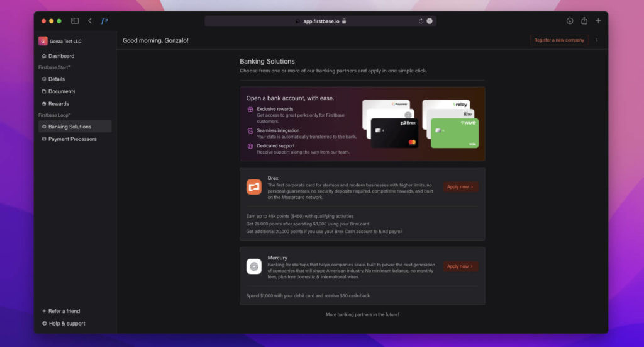This screenshot has width=644, height=347.
Task: Click the green Wise card image
Action: coord(455,134)
